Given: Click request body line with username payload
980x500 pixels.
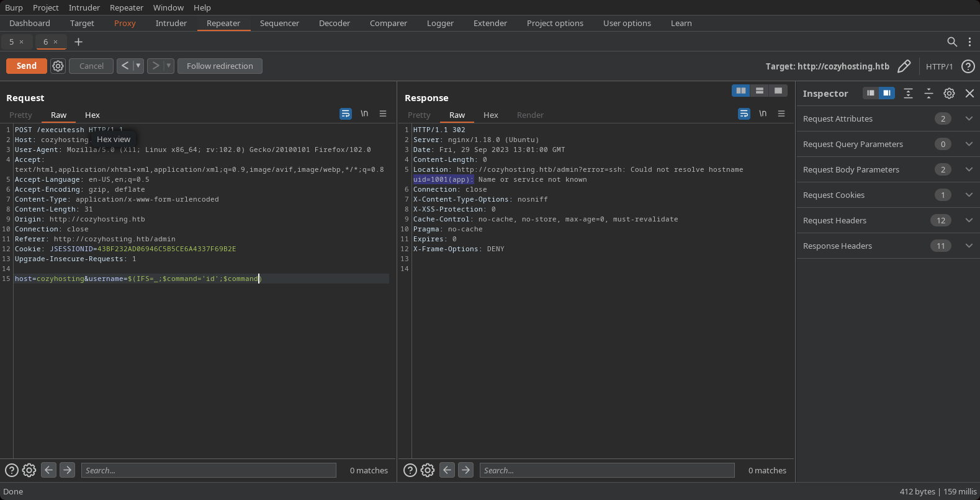Looking at the screenshot, I should point(202,279).
